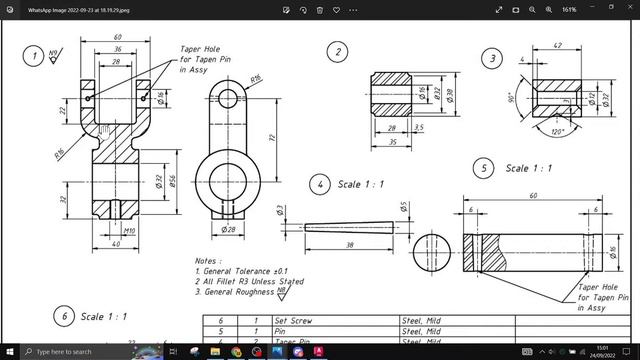
Task: Click '2 All Fillet R3 Unless Stated' note
Action: (x=249, y=282)
